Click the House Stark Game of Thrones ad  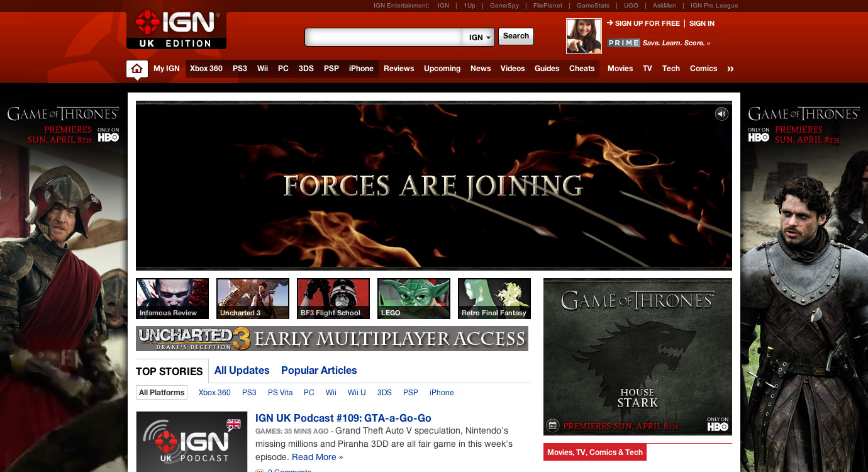tap(638, 357)
